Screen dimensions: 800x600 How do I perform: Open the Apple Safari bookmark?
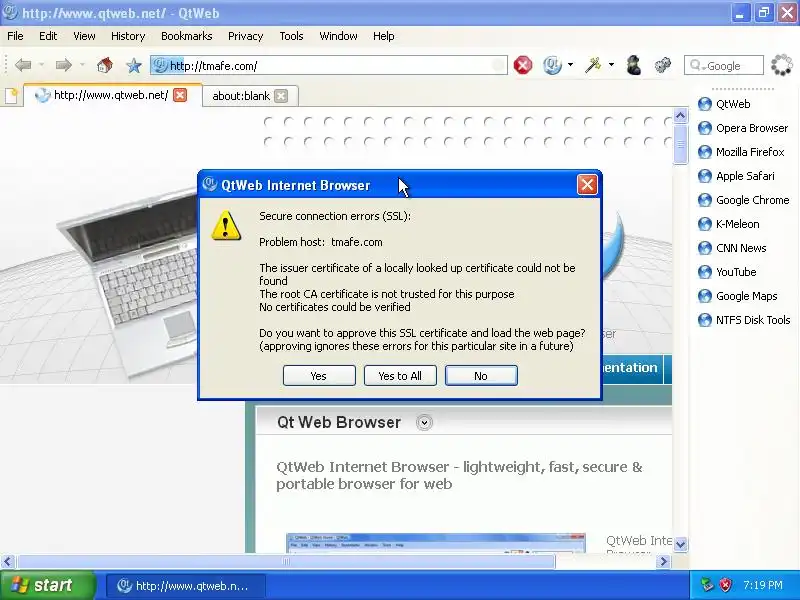[x=736, y=176]
